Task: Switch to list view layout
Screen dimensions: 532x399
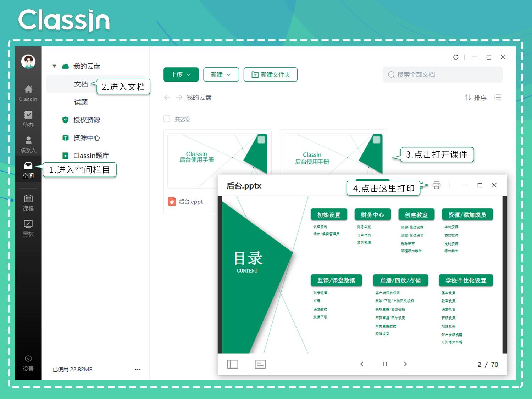Action: pos(498,97)
